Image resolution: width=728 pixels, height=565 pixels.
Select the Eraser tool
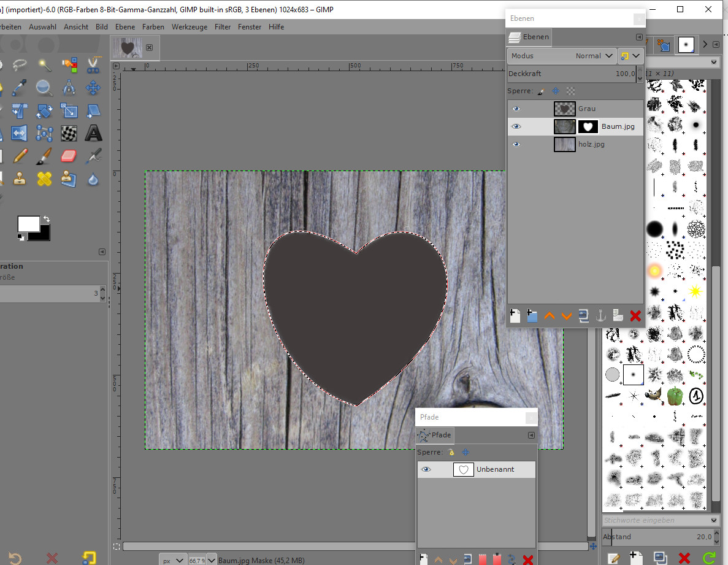pyautogui.click(x=69, y=156)
